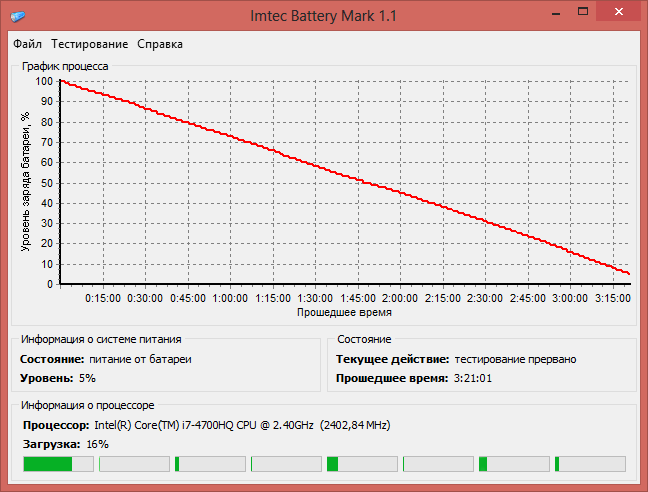Image resolution: width=648 pixels, height=492 pixels.
Task: Click the text 'питание от батареи'
Action: coord(140,359)
